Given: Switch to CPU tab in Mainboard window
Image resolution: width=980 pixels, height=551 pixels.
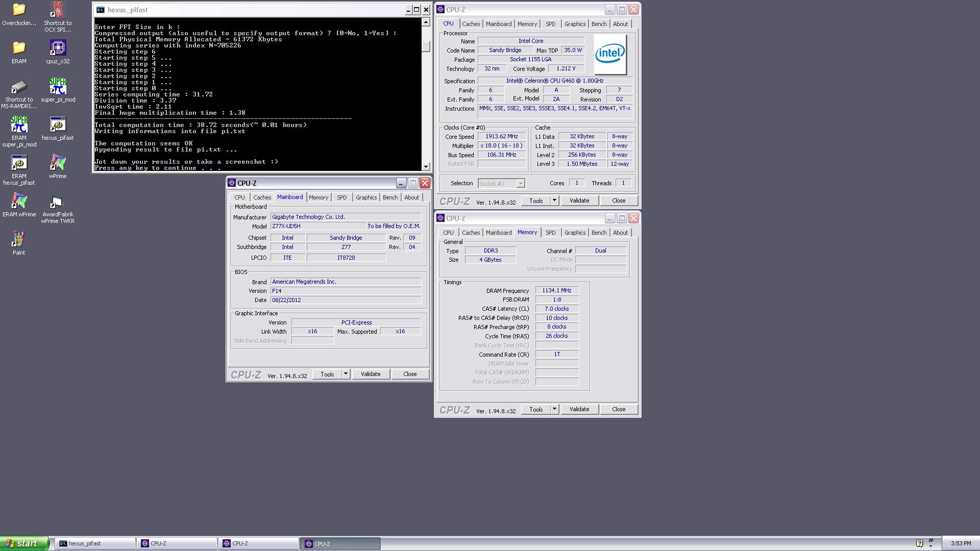Looking at the screenshot, I should tap(239, 197).
